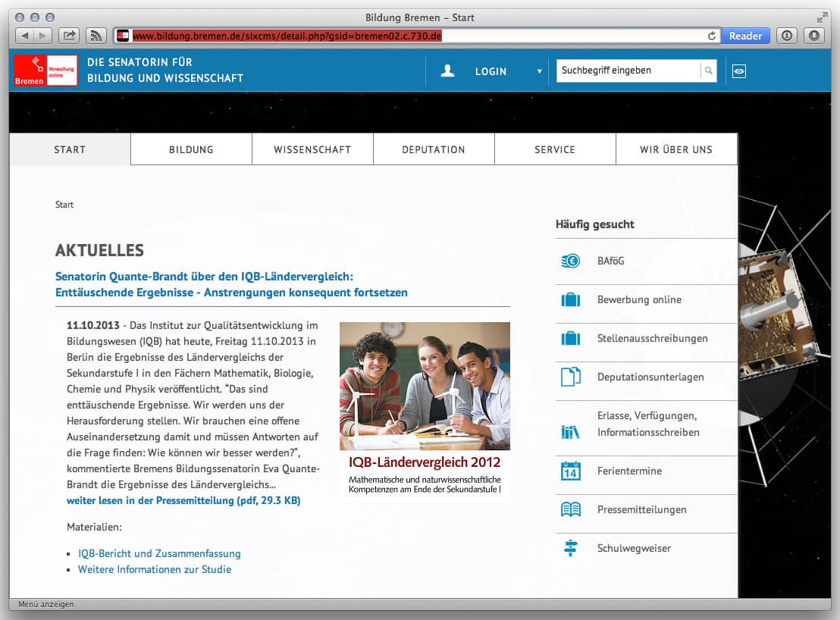
Task: Click the IQB-Ländervergleich 2012 students image
Action: coord(425,386)
